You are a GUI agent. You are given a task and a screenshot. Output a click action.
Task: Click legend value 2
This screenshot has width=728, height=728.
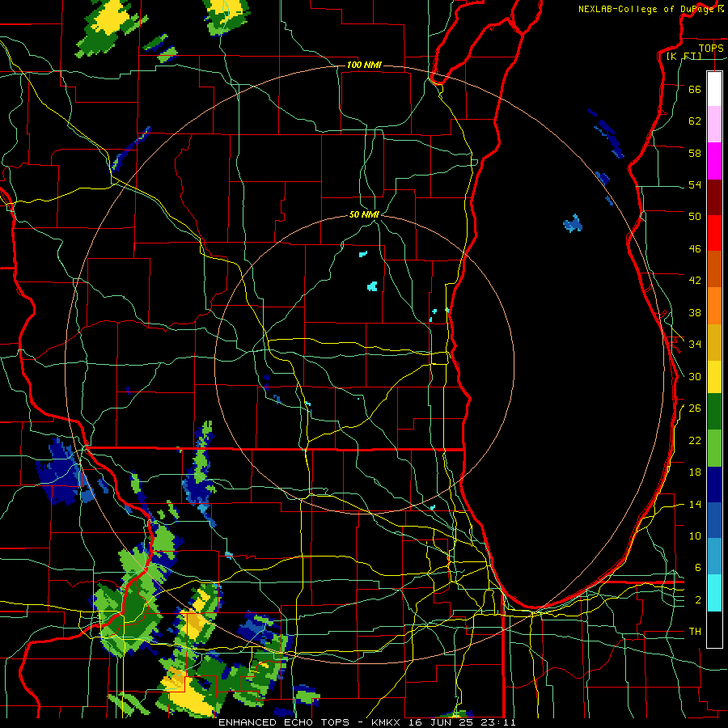tap(698, 600)
